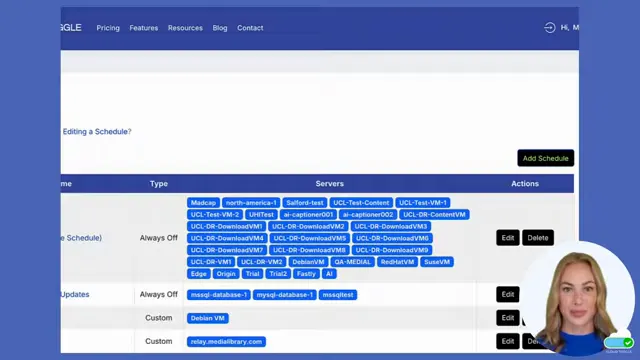Select the UCL-DR-ContentVM server tag

pos(434,215)
